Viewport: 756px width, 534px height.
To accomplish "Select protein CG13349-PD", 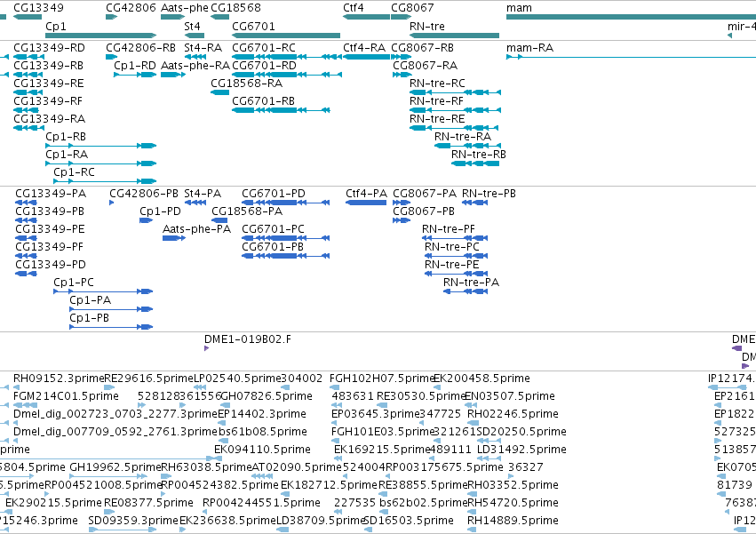I will (51, 265).
